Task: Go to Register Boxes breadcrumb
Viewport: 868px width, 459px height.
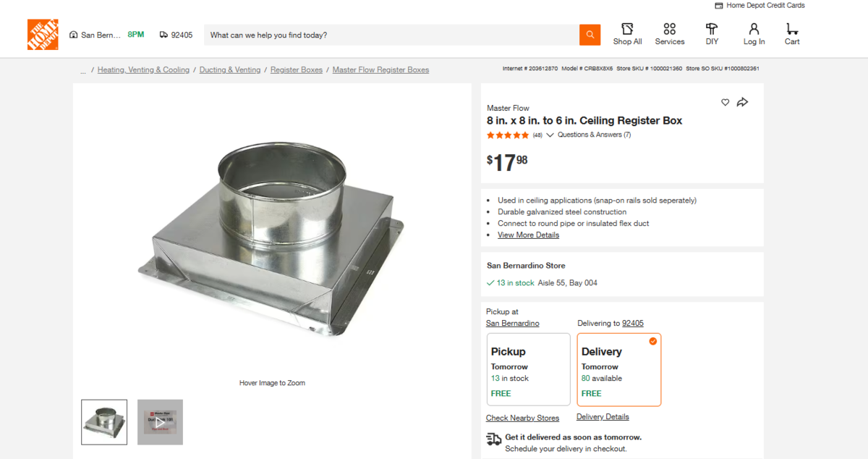Action: pyautogui.click(x=297, y=70)
